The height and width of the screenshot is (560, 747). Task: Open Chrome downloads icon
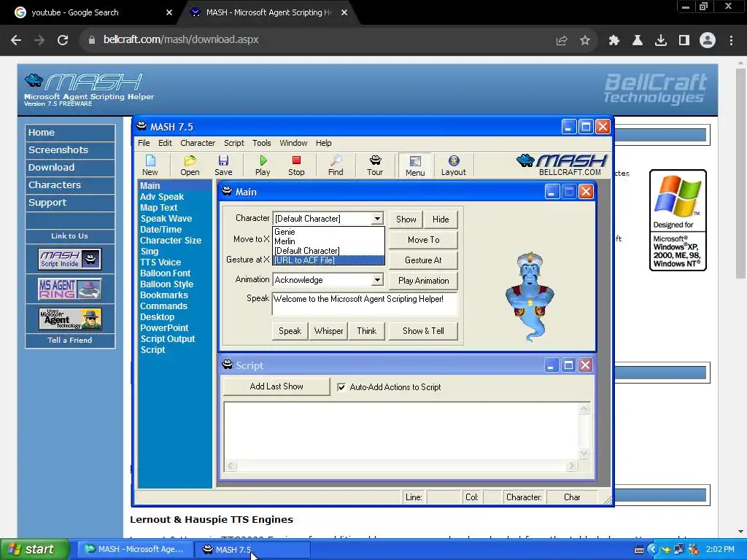[661, 41]
